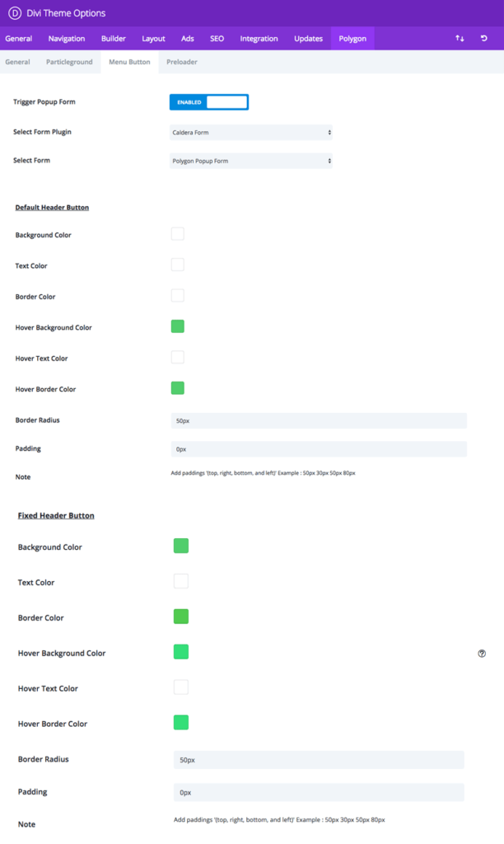The image size is (504, 844).
Task: Click Default Header Border Radius field
Action: pos(318,420)
